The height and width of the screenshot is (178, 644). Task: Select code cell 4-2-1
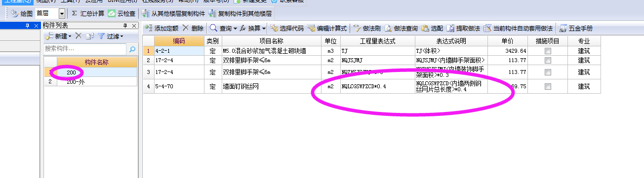click(179, 51)
